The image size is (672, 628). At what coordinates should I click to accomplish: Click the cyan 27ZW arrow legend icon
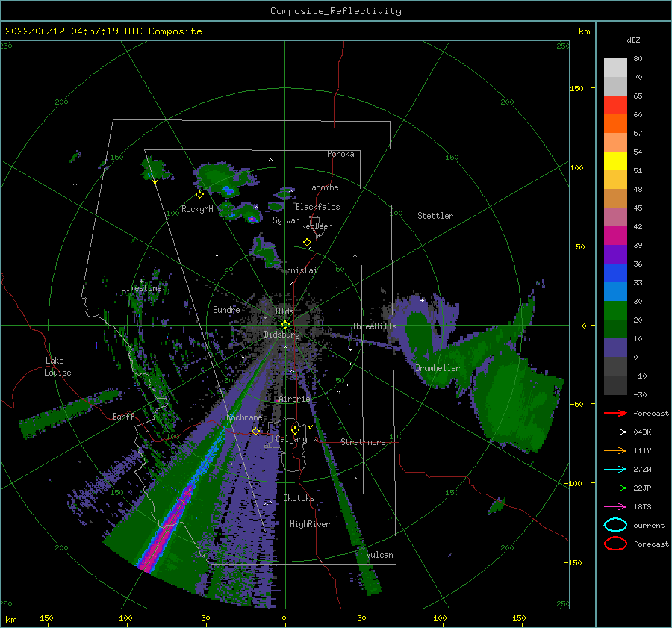[x=615, y=470]
